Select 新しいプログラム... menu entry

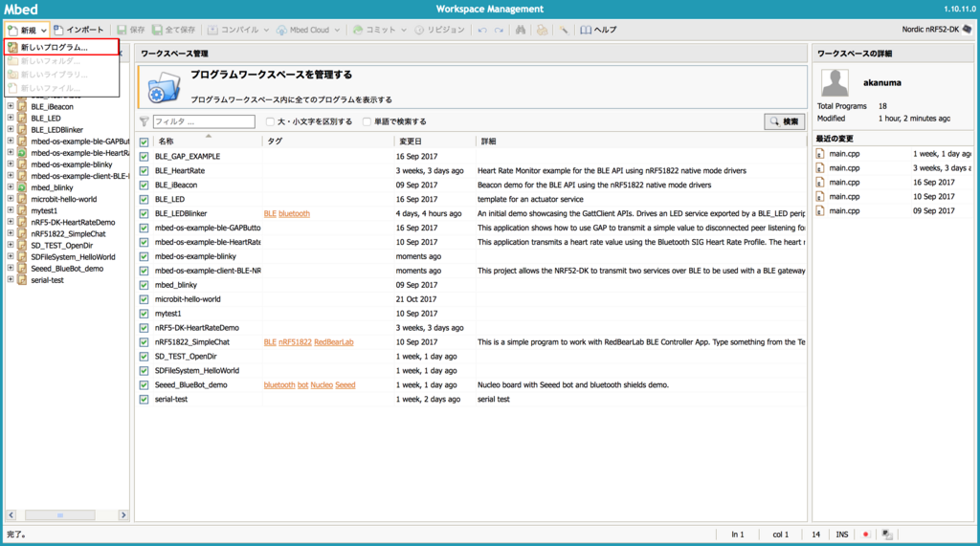click(x=61, y=48)
